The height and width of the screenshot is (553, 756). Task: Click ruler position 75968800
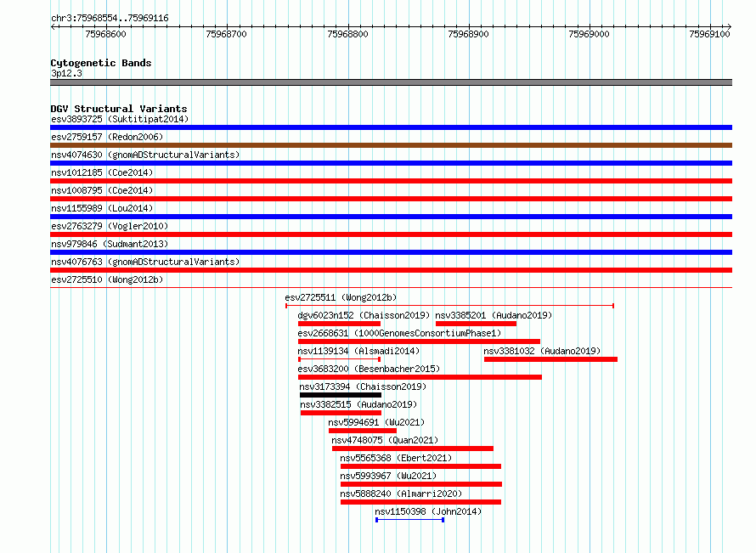(347, 34)
